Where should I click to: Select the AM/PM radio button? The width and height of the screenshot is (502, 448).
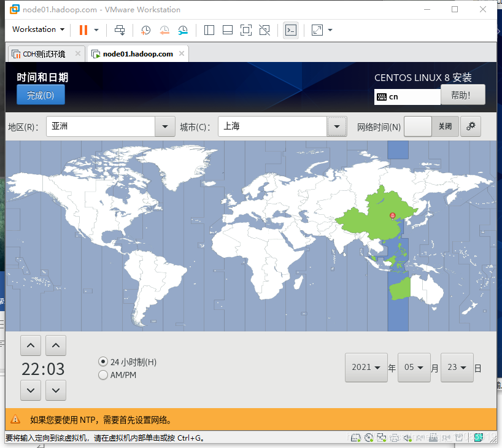tap(102, 375)
